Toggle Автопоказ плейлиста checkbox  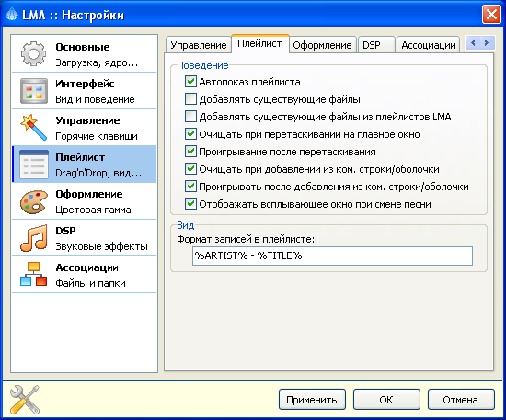pos(190,82)
